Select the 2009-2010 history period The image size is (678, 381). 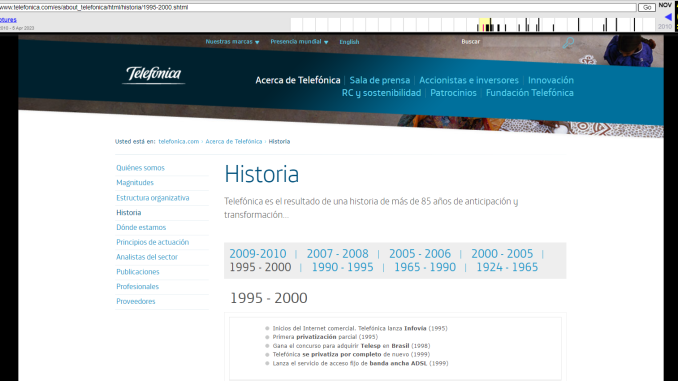[x=258, y=254]
